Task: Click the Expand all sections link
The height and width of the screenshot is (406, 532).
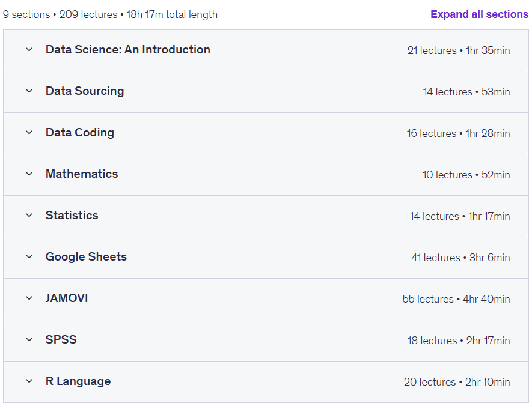Action: 479,14
